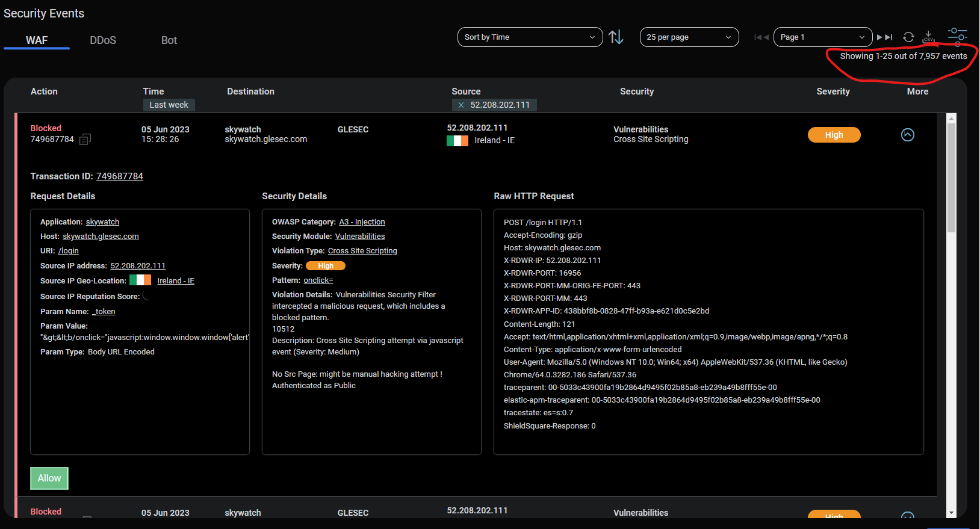Remove the 52.208.202.111 source filter with the X

(461, 105)
